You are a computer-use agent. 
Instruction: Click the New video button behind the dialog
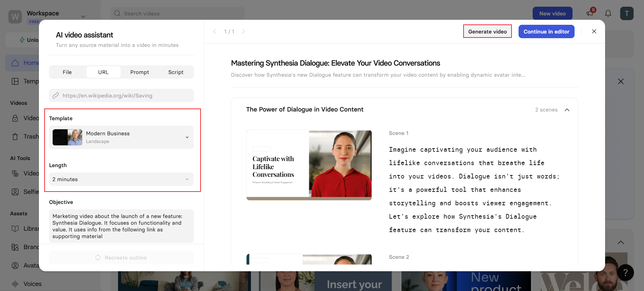click(x=552, y=13)
